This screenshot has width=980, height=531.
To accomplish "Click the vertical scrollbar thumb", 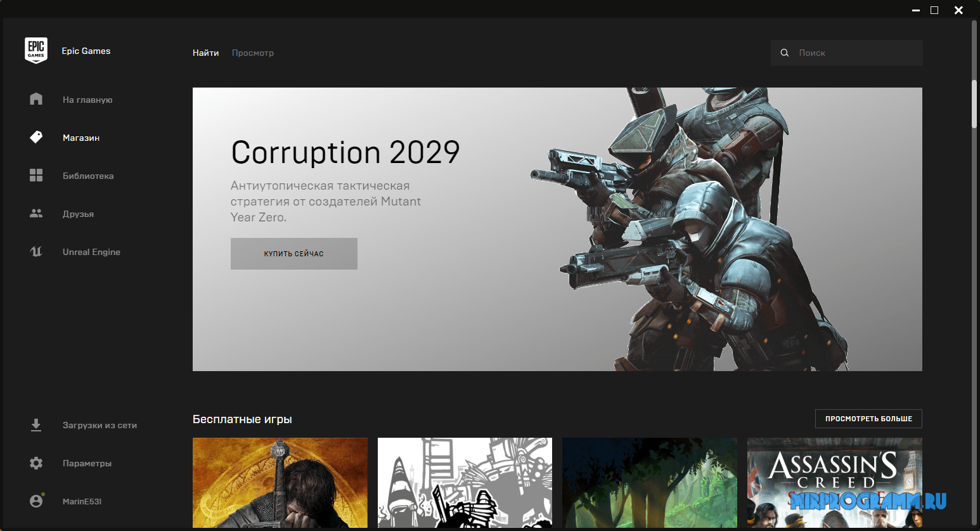I will (974, 105).
